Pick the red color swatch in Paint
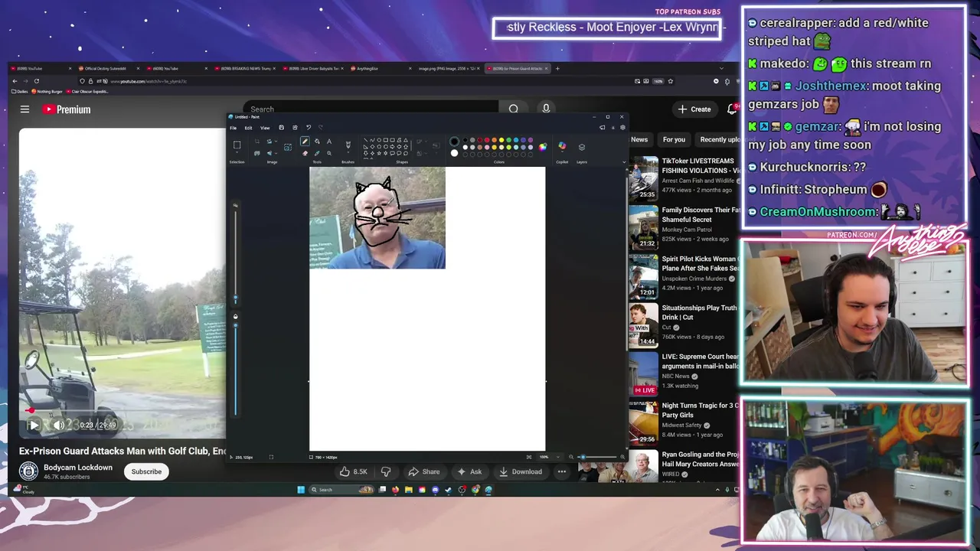Image resolution: width=980 pixels, height=551 pixels. coord(487,140)
